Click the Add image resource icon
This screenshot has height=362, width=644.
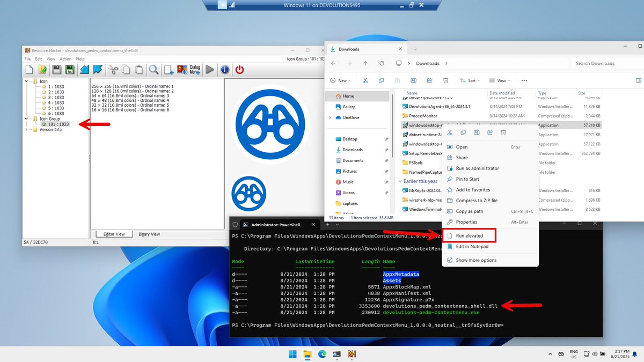pos(182,70)
